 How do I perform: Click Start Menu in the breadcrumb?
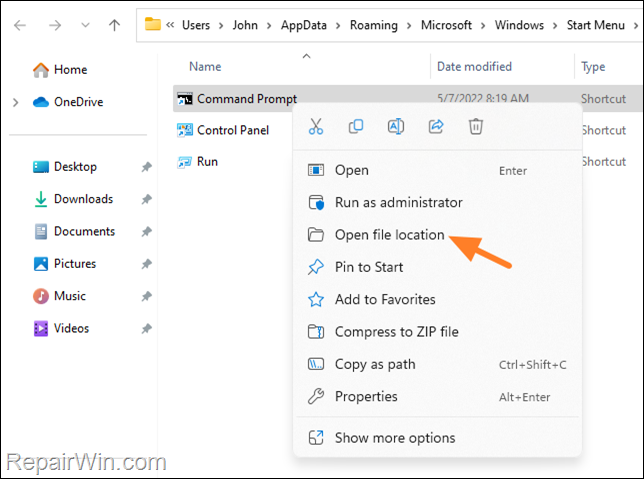[596, 25]
